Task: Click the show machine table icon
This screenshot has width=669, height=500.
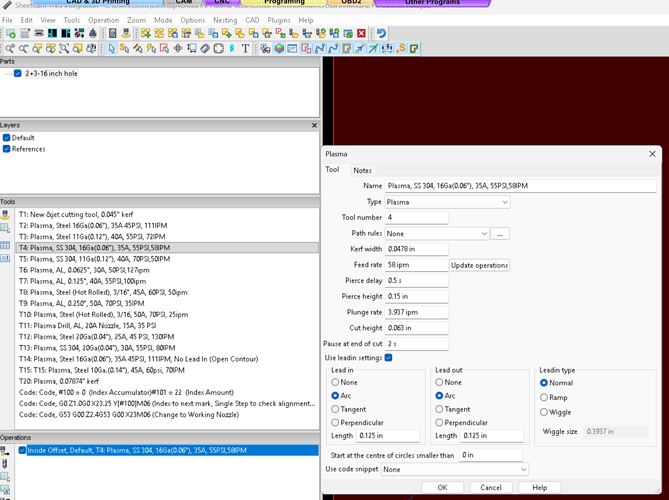Action: tap(387, 49)
